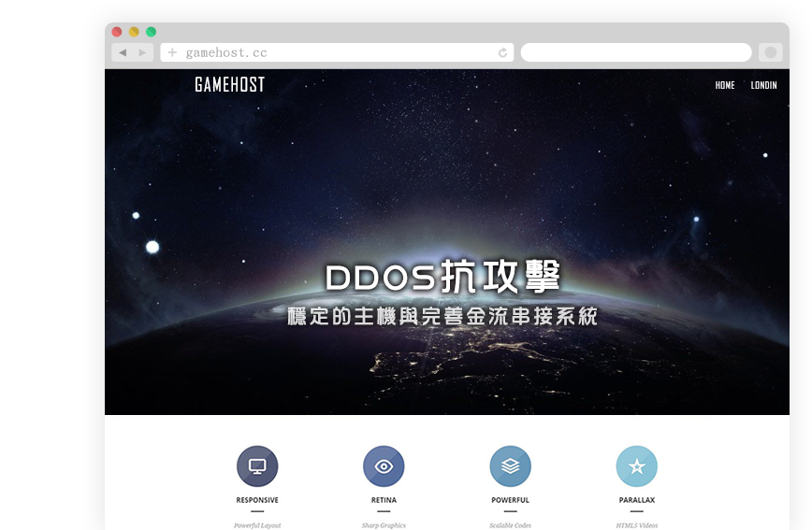Open the HOME navigation item
The image size is (812, 530).
click(725, 85)
